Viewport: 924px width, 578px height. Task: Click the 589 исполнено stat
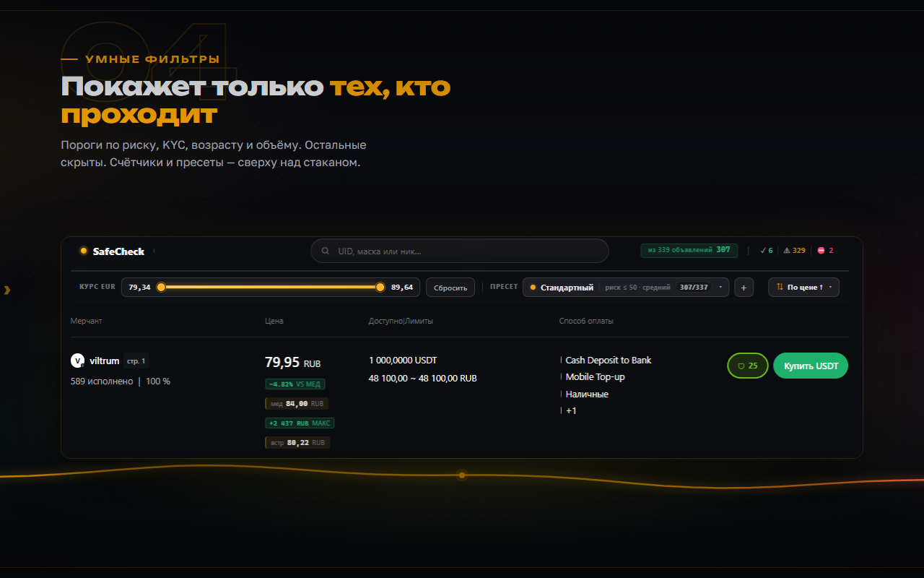click(x=102, y=381)
